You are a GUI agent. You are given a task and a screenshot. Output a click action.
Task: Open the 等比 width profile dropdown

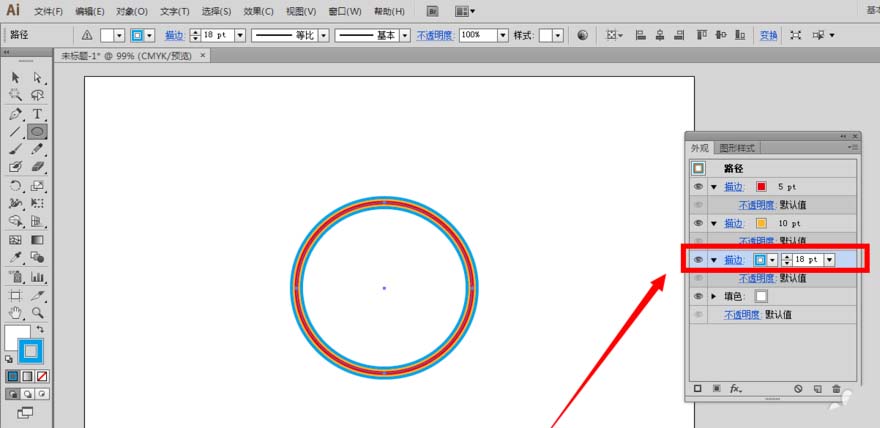(324, 35)
